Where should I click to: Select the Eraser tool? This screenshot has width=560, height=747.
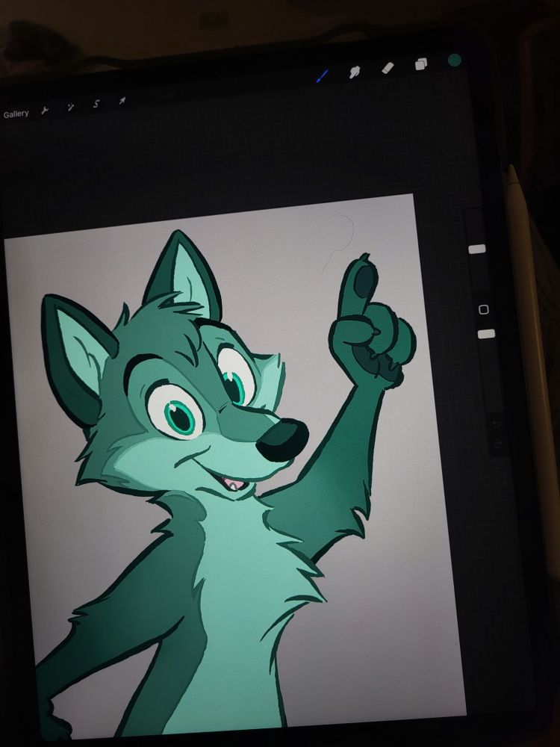tap(388, 68)
